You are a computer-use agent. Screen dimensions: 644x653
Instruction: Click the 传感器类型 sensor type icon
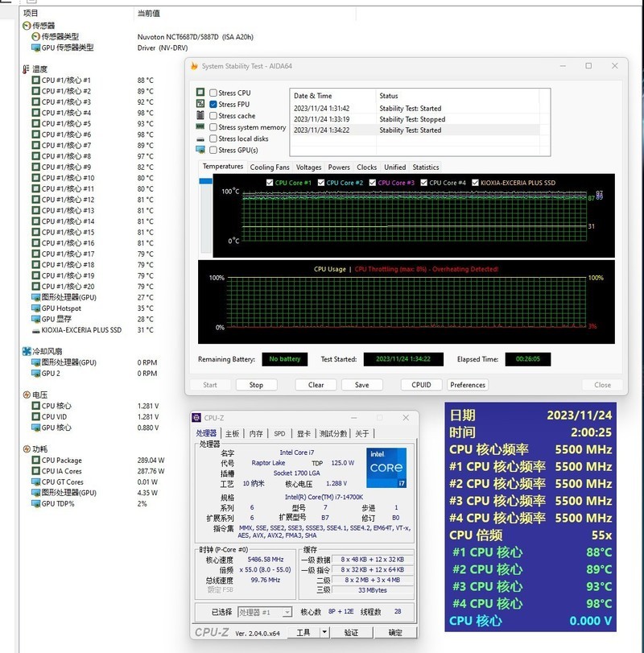pyautogui.click(x=35, y=37)
